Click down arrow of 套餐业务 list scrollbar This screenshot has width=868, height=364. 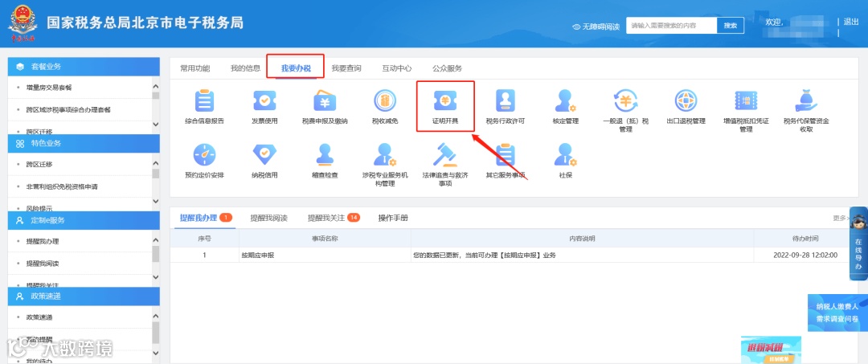(156, 125)
